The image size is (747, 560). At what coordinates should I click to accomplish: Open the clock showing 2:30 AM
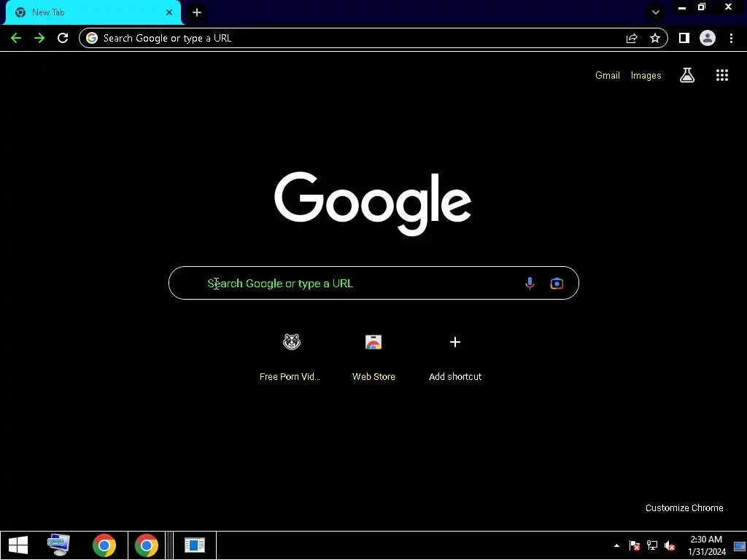coord(706,545)
